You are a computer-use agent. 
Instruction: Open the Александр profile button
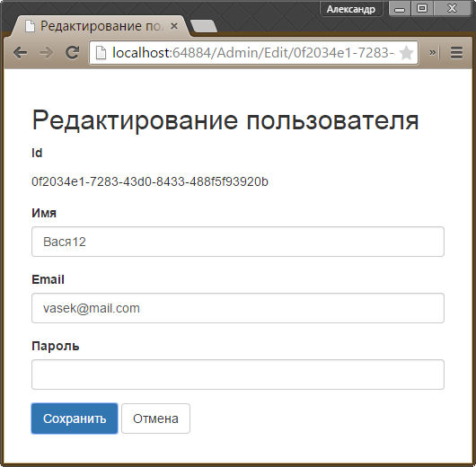point(351,9)
